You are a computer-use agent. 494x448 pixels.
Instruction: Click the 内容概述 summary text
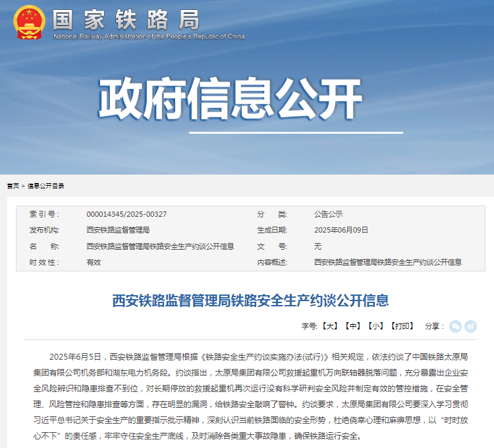tap(388, 262)
